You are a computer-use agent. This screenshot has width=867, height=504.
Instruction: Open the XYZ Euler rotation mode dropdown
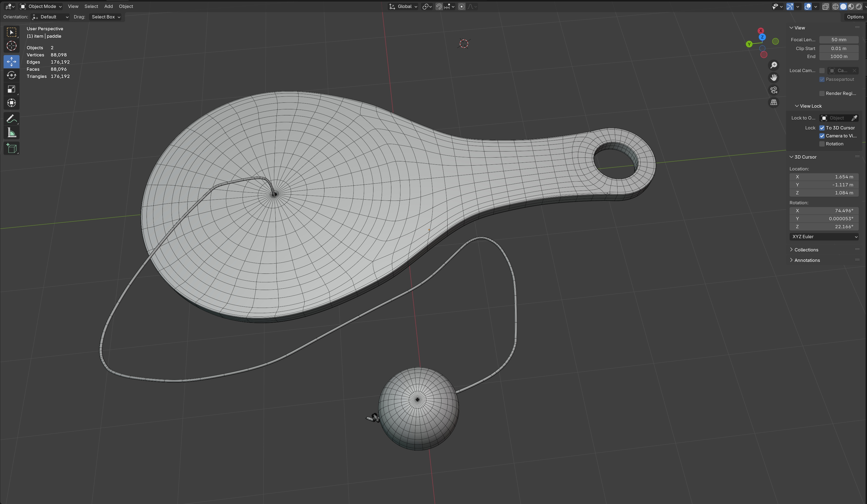(824, 237)
